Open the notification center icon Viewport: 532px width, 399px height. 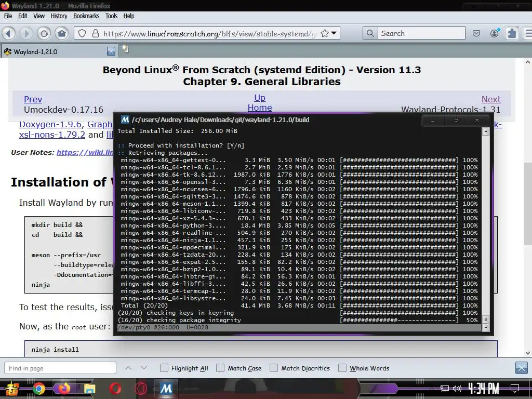click(x=515, y=389)
